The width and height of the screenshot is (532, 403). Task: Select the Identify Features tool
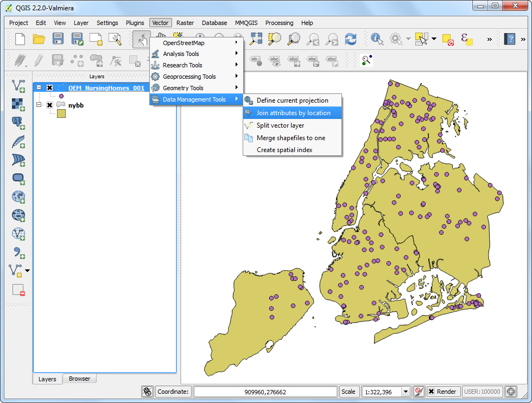(x=377, y=39)
